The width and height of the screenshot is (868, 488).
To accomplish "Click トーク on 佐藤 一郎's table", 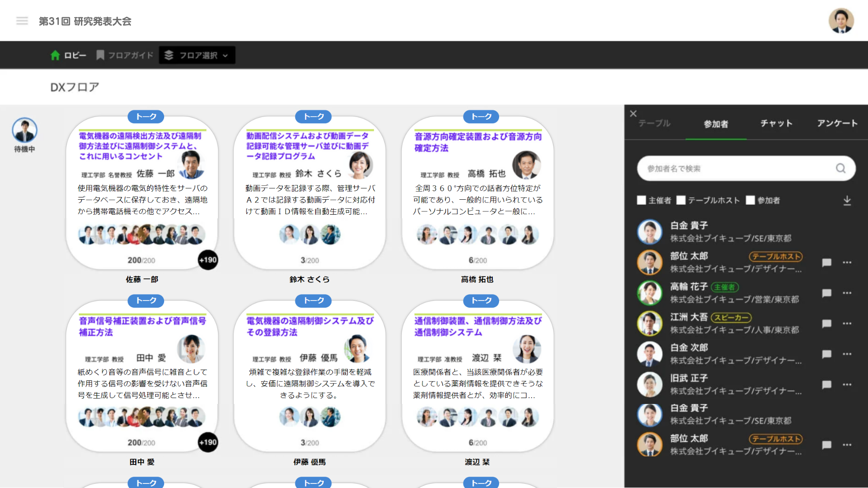I will coord(146,117).
